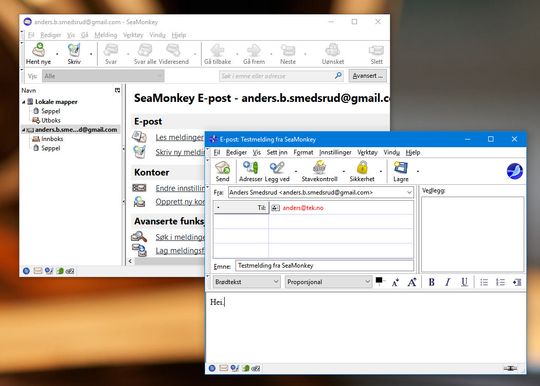The height and width of the screenshot is (386, 540).
Task: Collapse the anders.b.sme...d@gmail.com account node
Action: coord(24,130)
